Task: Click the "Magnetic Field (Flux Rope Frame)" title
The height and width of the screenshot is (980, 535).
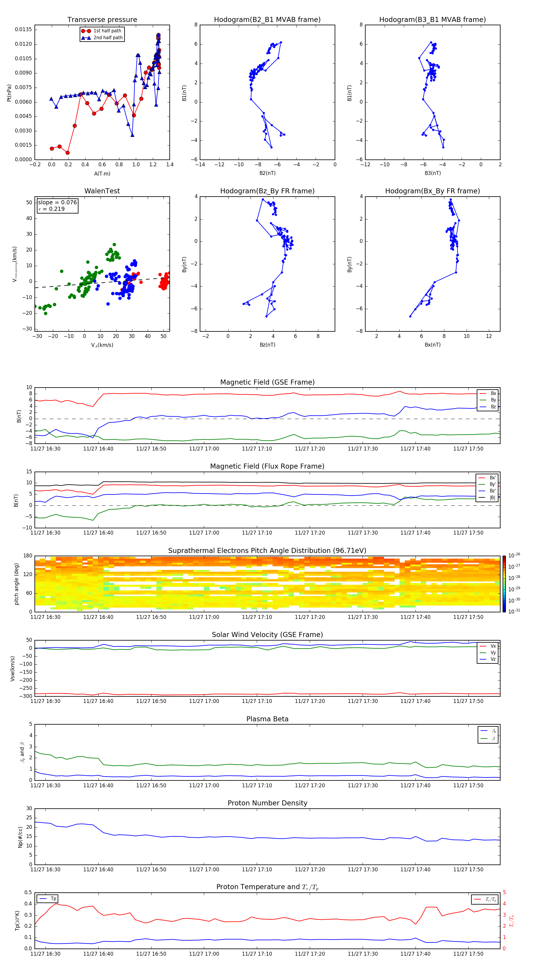Action: tap(267, 467)
